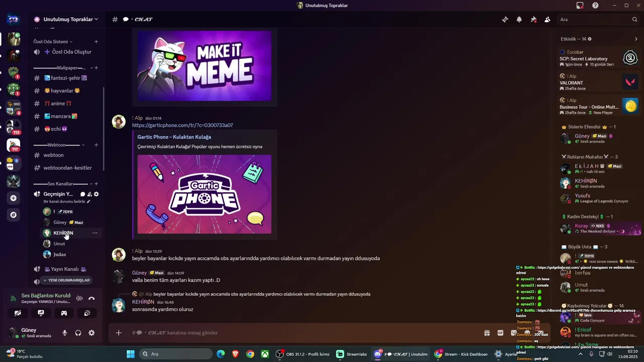Open Streamlabs from the taskbar
The width and height of the screenshot is (644, 362).
click(x=352, y=354)
